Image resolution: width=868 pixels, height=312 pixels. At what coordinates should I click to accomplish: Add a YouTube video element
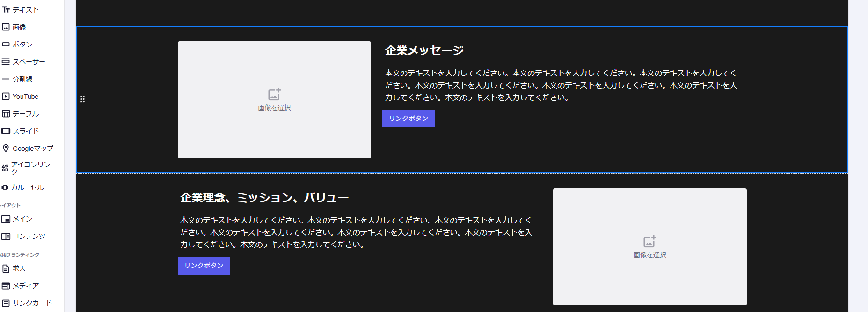25,97
